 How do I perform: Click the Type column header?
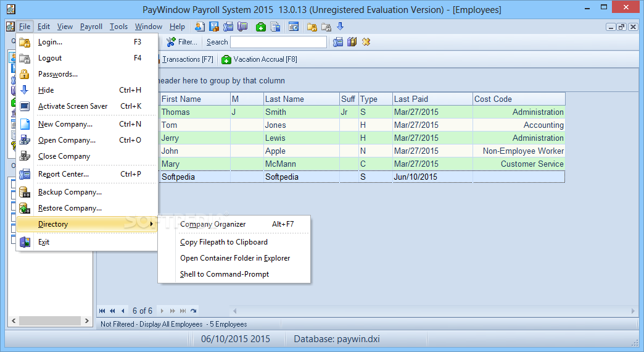pos(376,99)
